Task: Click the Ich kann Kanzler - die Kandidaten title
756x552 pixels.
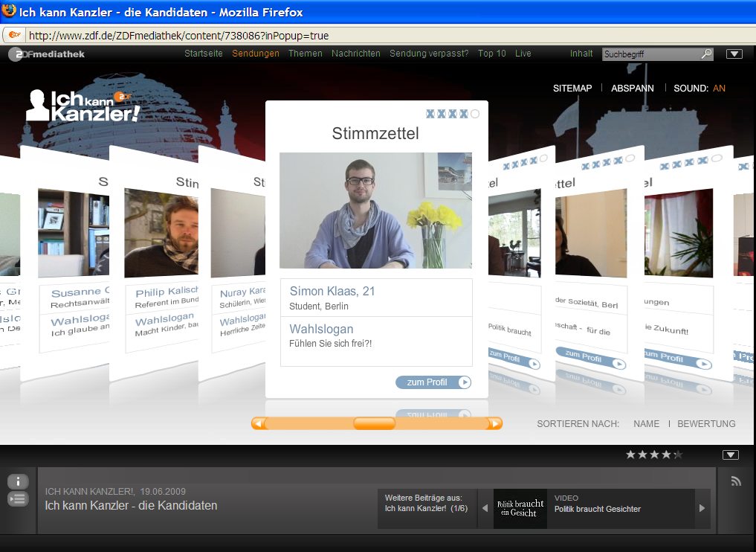Action: [131, 506]
